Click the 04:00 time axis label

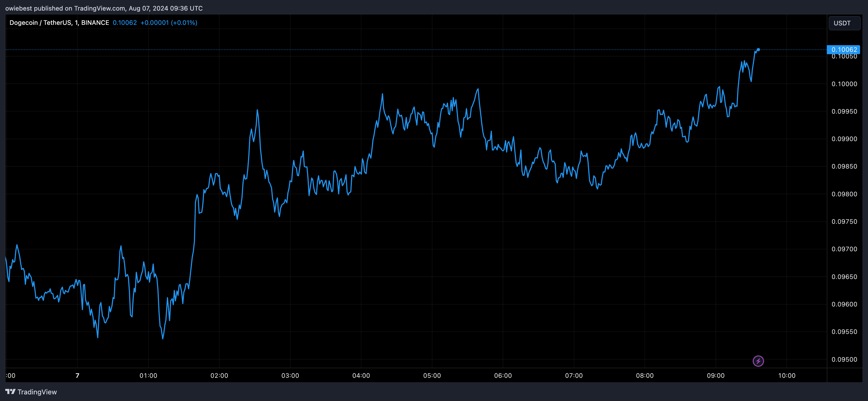(361, 375)
